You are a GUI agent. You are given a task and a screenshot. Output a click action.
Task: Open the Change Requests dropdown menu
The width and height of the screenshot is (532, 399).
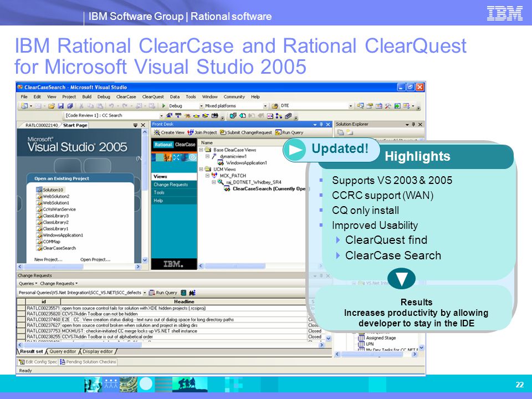tap(59, 284)
